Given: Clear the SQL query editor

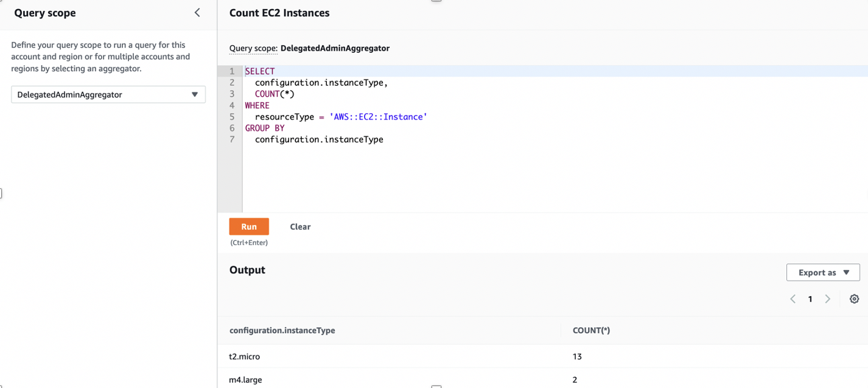Looking at the screenshot, I should click(x=300, y=226).
